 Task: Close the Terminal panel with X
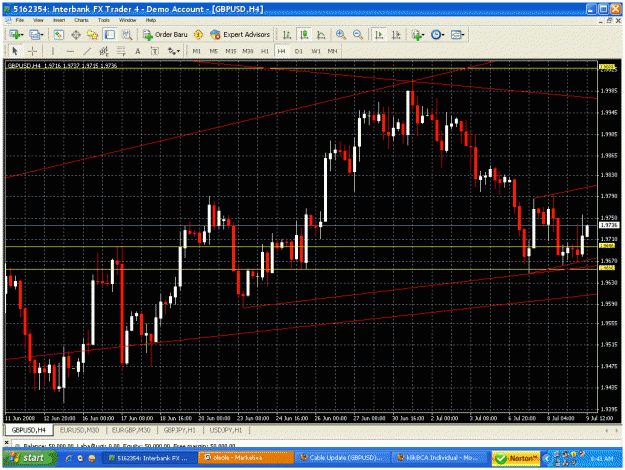tap(6, 442)
